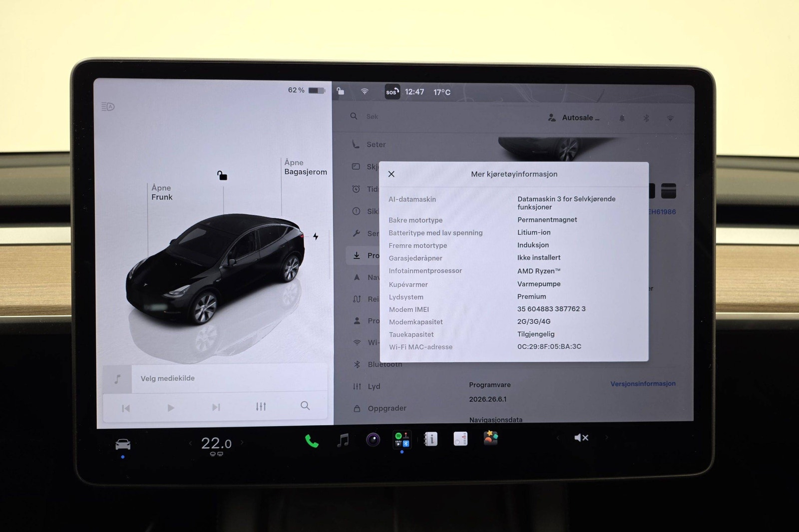799x532 pixels.
Task: Tap the 17°C outside temperature
Action: tap(442, 92)
